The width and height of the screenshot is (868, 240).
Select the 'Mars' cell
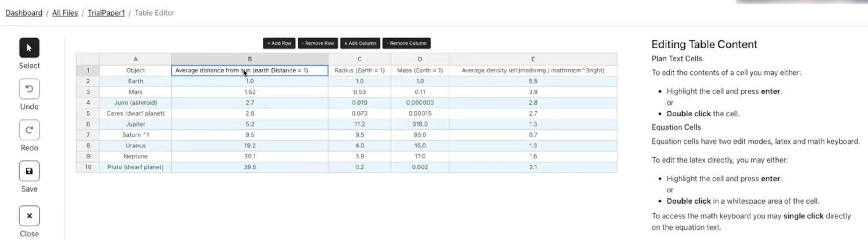136,92
